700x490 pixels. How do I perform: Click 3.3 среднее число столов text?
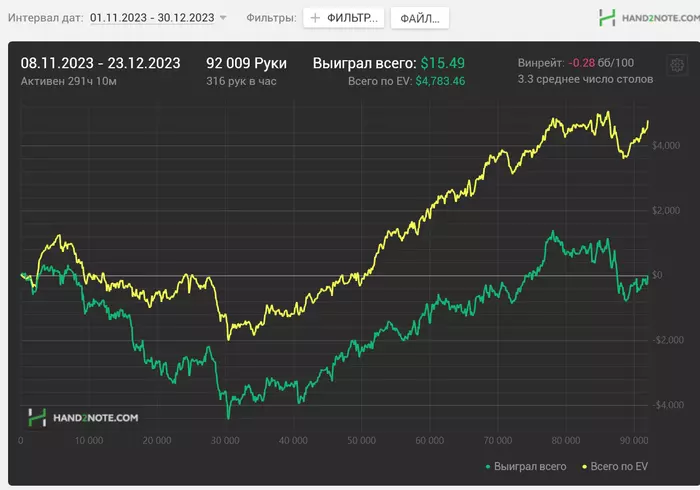pyautogui.click(x=585, y=79)
